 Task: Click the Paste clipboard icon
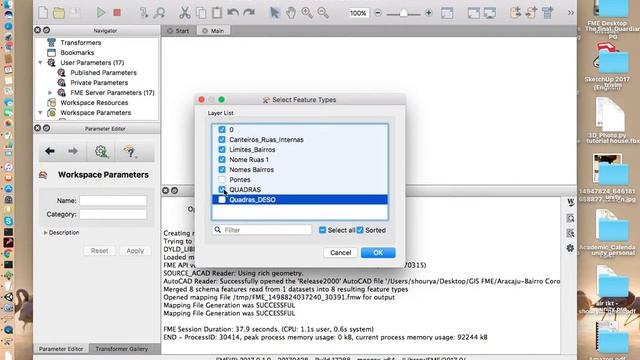pos(217,13)
